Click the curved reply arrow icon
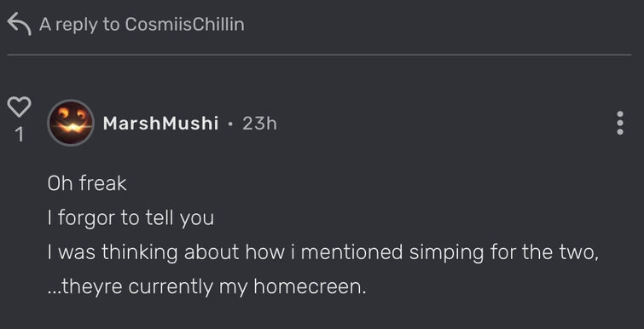This screenshot has height=329, width=644. click(20, 24)
